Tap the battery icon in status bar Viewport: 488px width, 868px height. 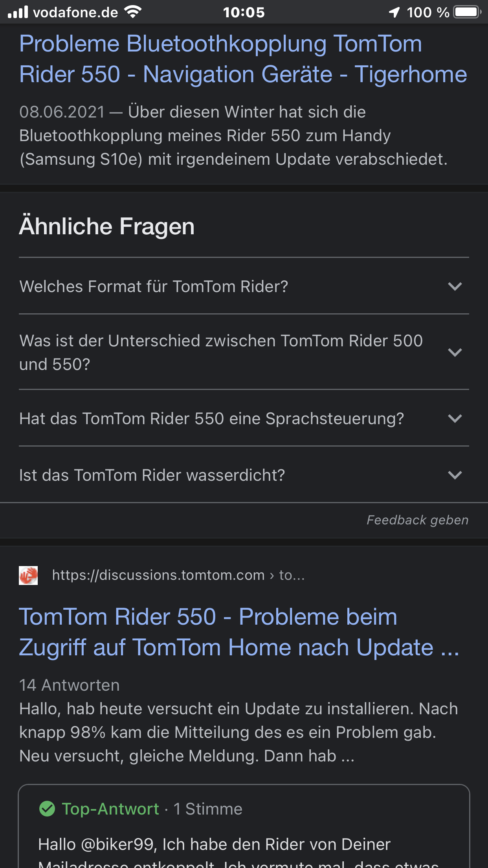467,12
